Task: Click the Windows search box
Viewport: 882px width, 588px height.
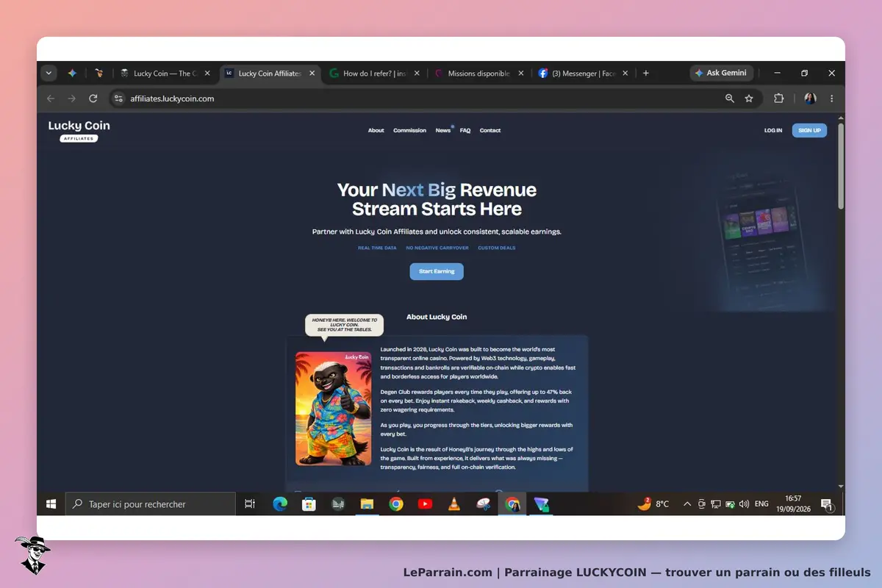Action: pos(151,504)
